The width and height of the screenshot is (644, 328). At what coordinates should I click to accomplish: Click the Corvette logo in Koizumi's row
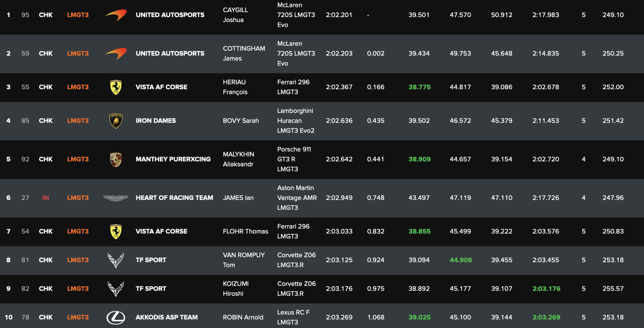click(116, 288)
